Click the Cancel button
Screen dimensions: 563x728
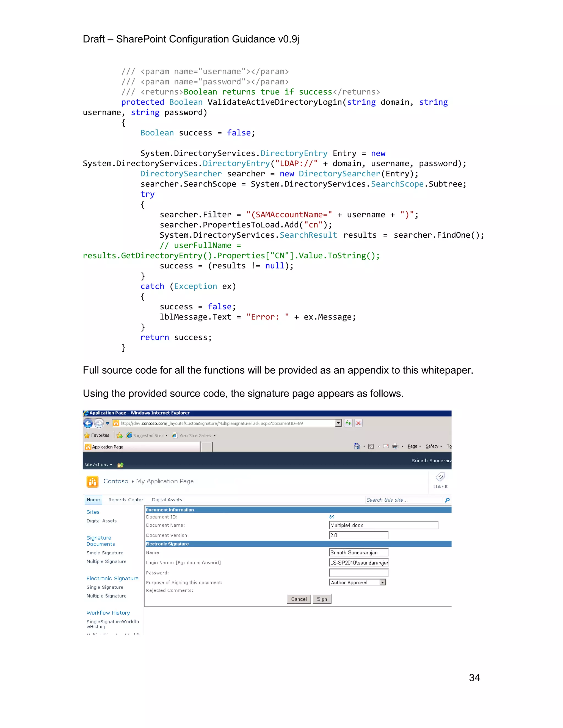tap(299, 599)
